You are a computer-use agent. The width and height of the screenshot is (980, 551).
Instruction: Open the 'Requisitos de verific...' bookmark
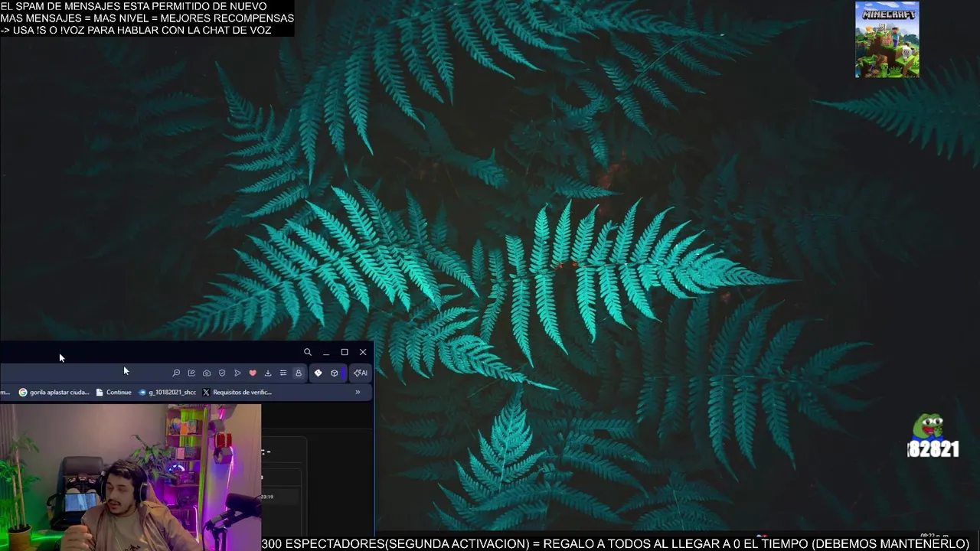point(237,392)
